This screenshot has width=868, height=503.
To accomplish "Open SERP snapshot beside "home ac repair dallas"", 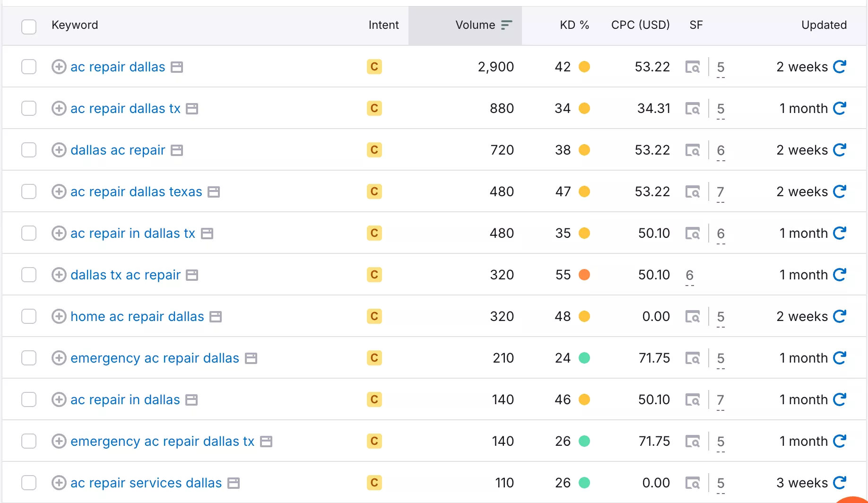I will (692, 316).
